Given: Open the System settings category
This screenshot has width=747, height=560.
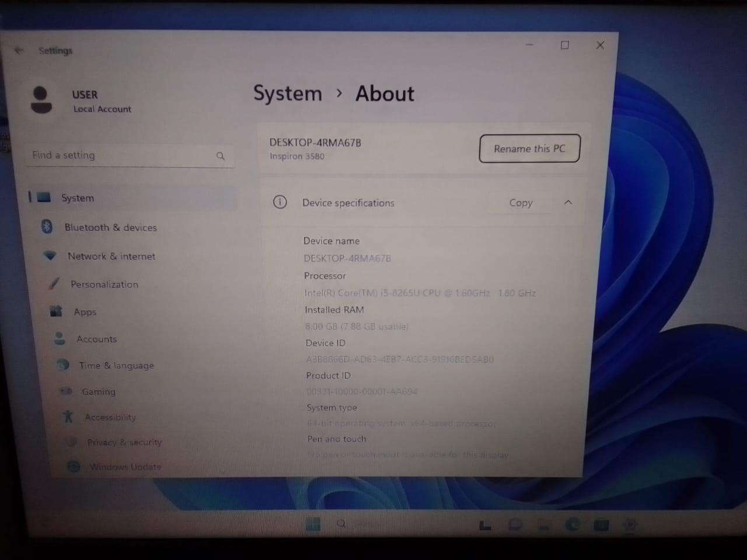Looking at the screenshot, I should 77,198.
